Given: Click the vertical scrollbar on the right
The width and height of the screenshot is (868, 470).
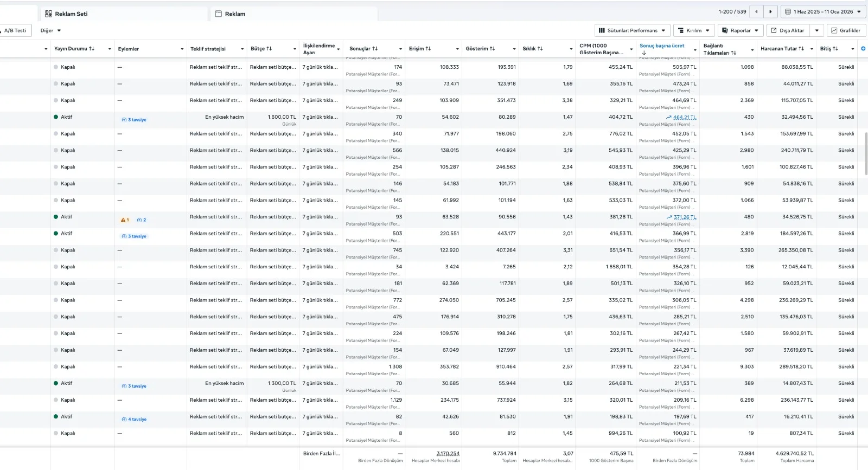Looking at the screenshot, I should pos(866,154).
